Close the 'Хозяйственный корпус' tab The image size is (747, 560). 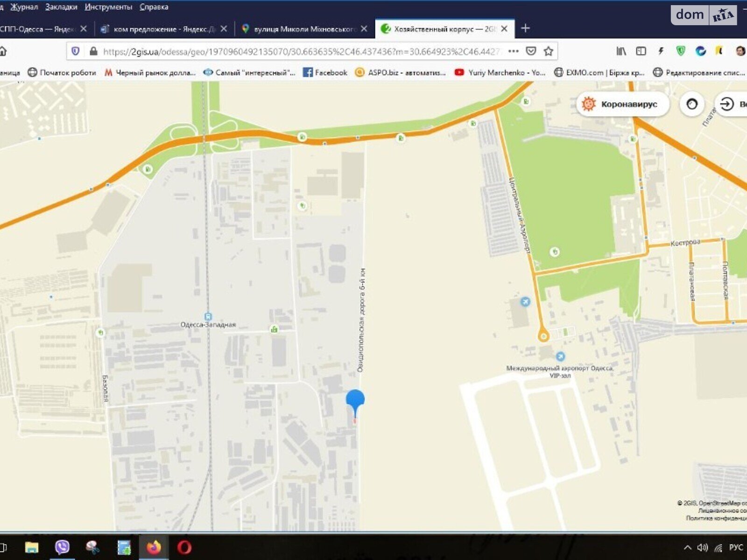pyautogui.click(x=504, y=29)
